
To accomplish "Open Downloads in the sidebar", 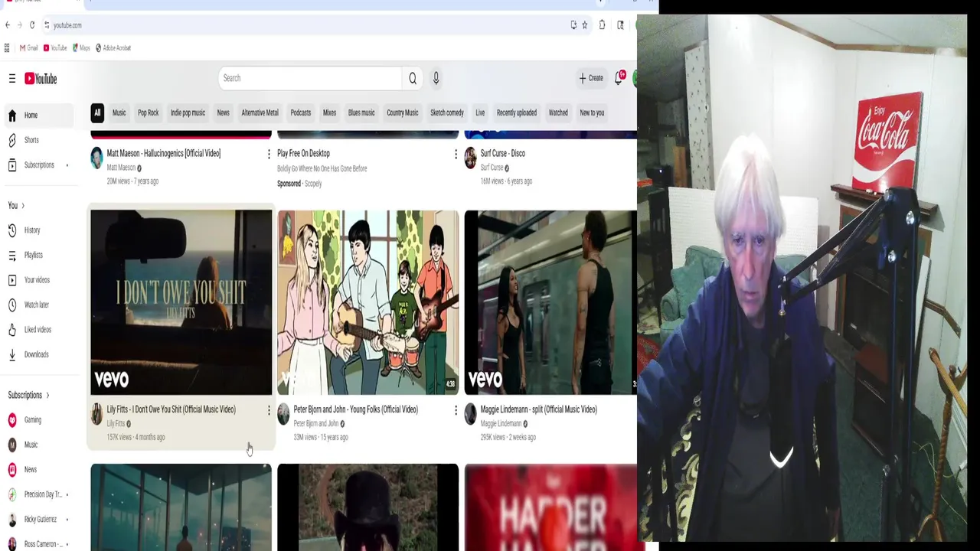I will pos(38,354).
